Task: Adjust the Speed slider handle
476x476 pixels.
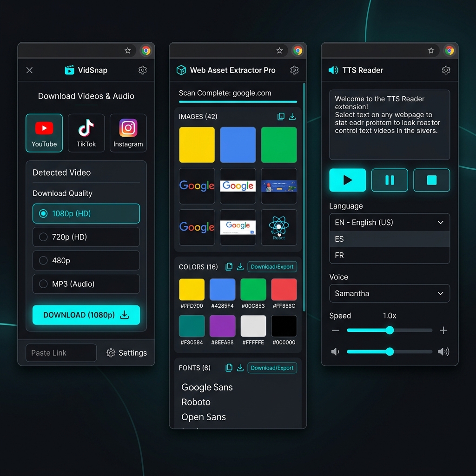Action: 390,331
